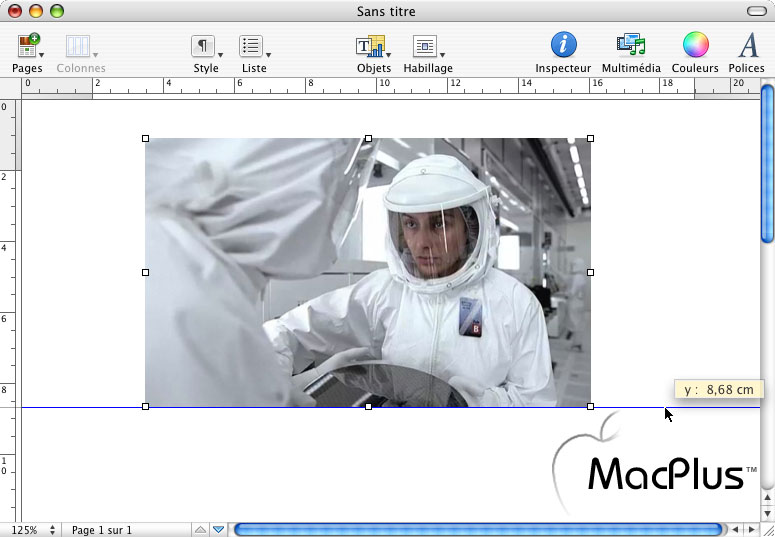Open the Polices fonts icon
775x537 pixels.
(748, 45)
